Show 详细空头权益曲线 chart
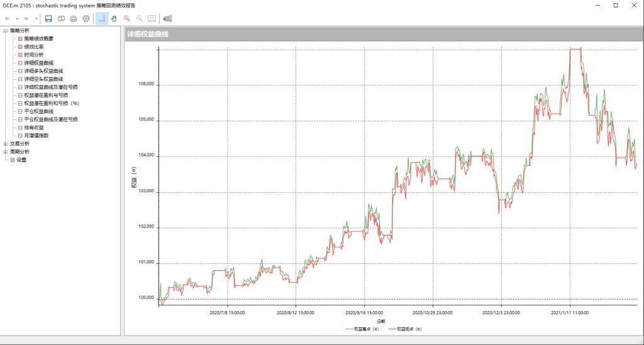This screenshot has height=345, width=644. 43,79
